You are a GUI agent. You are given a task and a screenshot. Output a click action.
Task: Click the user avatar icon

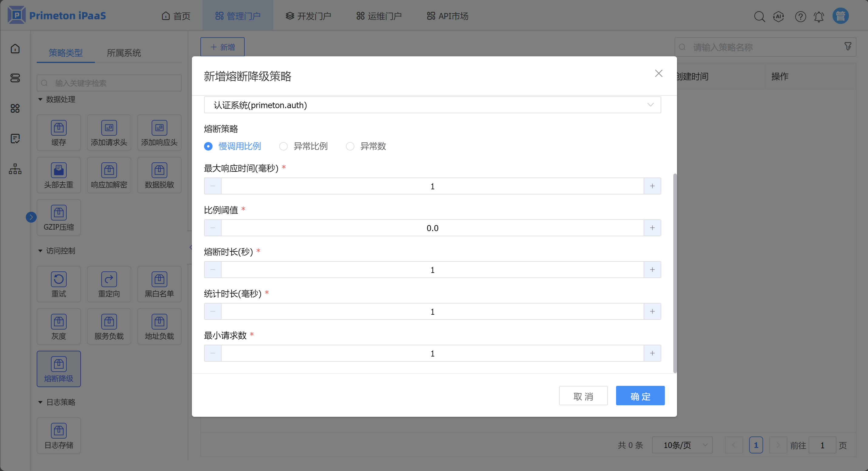tap(840, 16)
